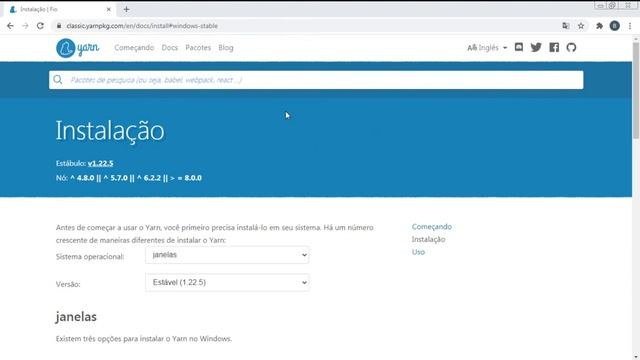
Task: Open Yarn's Twitter icon
Action: coord(536,47)
